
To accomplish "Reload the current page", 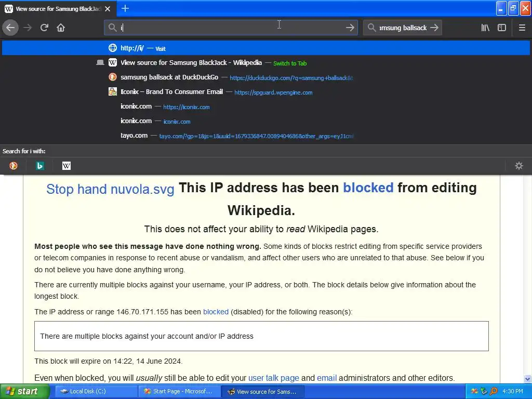I will point(44,28).
